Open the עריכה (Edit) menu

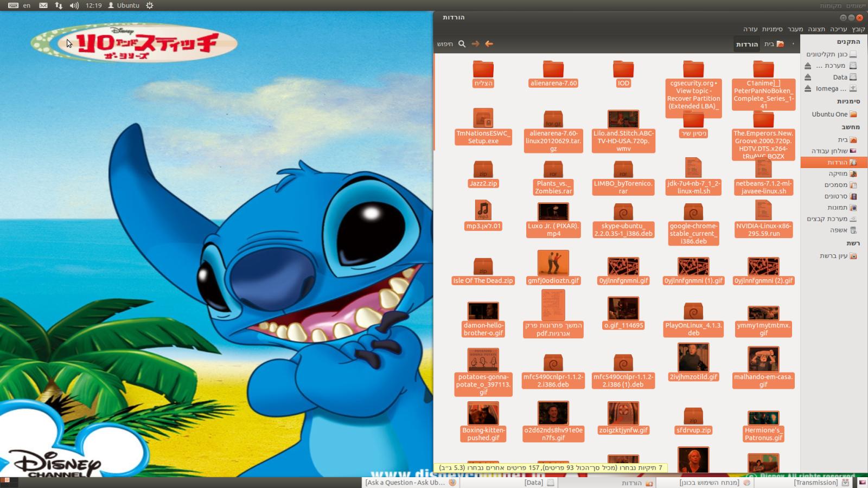838,29
